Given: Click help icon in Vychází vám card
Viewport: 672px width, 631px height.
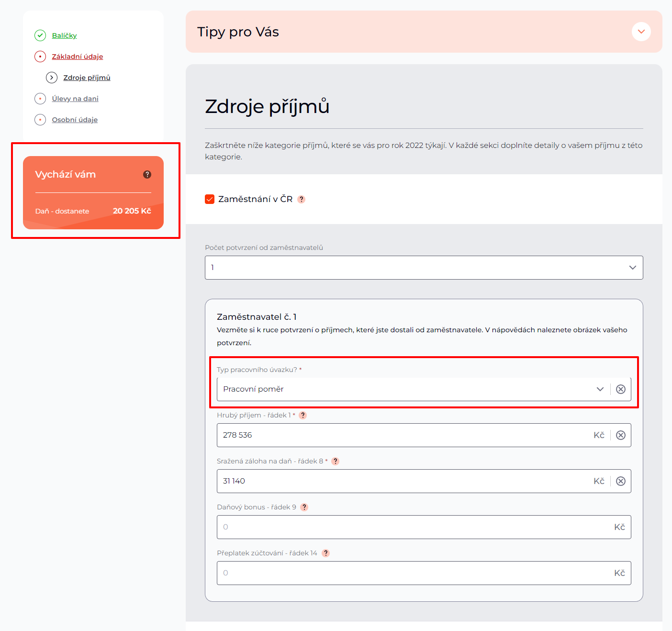Looking at the screenshot, I should click(x=147, y=174).
